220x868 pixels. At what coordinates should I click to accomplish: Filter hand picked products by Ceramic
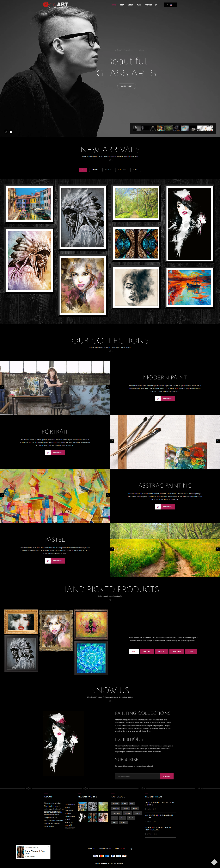point(147,652)
